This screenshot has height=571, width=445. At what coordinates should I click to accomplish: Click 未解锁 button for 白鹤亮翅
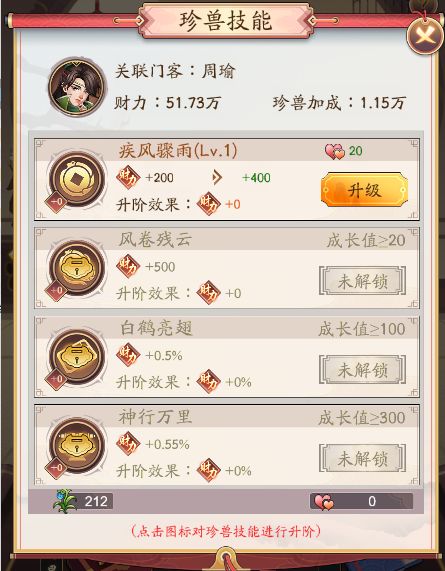tap(363, 370)
